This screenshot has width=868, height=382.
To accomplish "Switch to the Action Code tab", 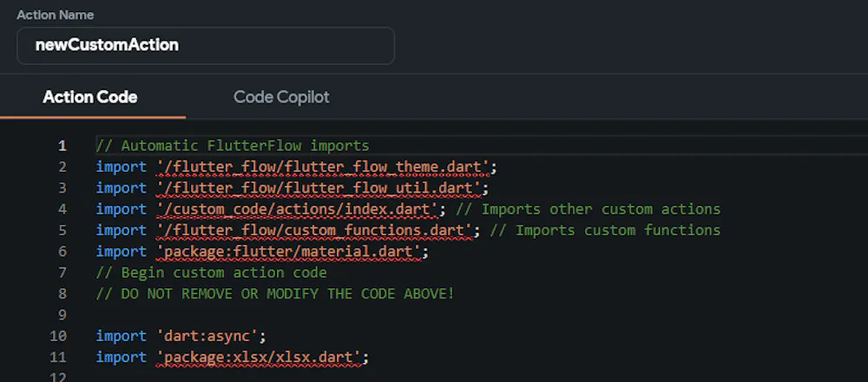I will [90, 97].
